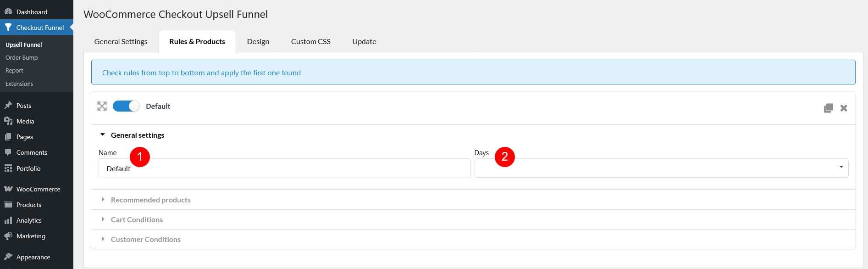Screen dimensions: 868x269
Task: Open the Days dropdown
Action: click(661, 168)
